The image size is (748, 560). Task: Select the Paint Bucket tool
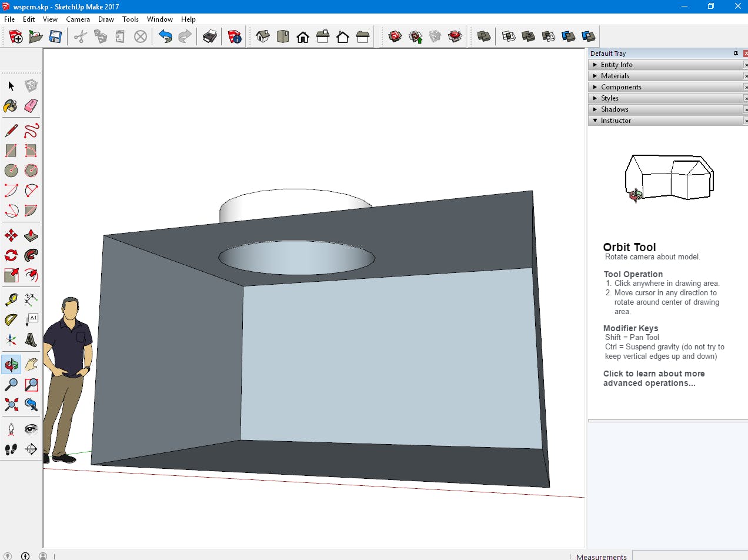(11, 106)
